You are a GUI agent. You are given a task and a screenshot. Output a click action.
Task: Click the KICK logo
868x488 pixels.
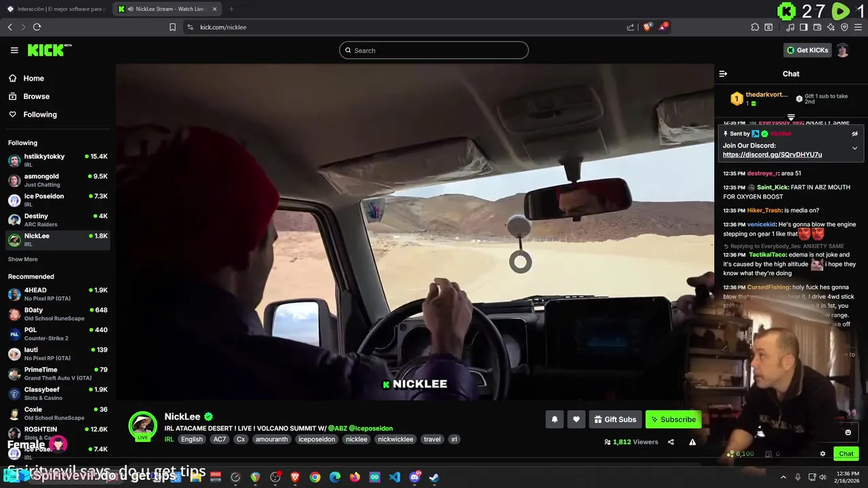50,50
